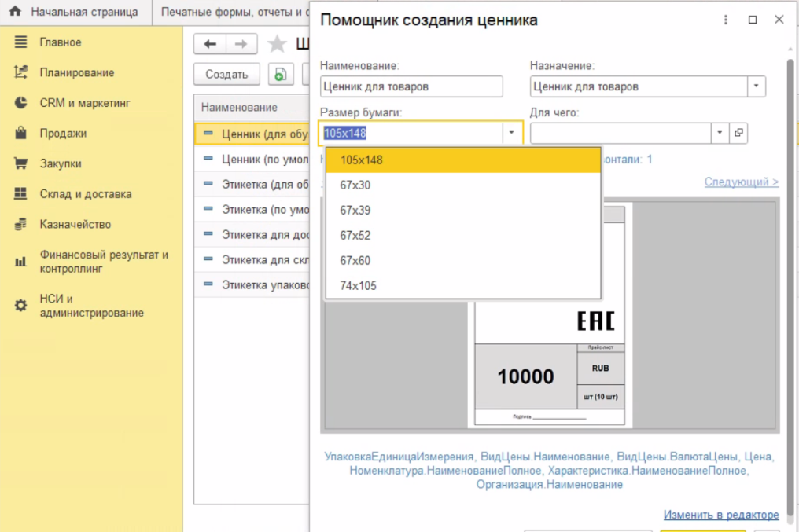Click the Наименование text input field
The height and width of the screenshot is (532, 799).
pyautogui.click(x=411, y=86)
